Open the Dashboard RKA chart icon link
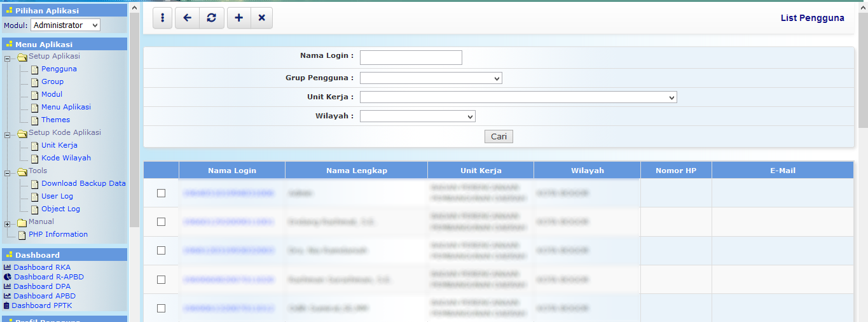The width and height of the screenshot is (868, 322). pos(8,267)
